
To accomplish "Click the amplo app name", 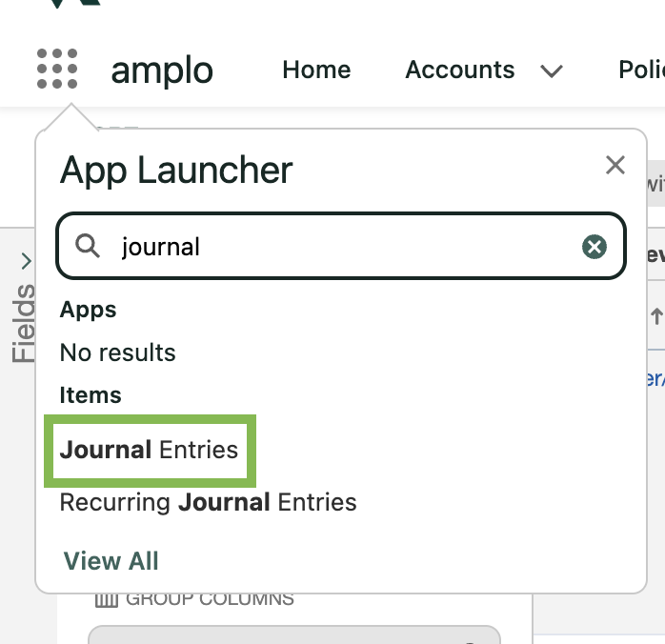I will [162, 70].
